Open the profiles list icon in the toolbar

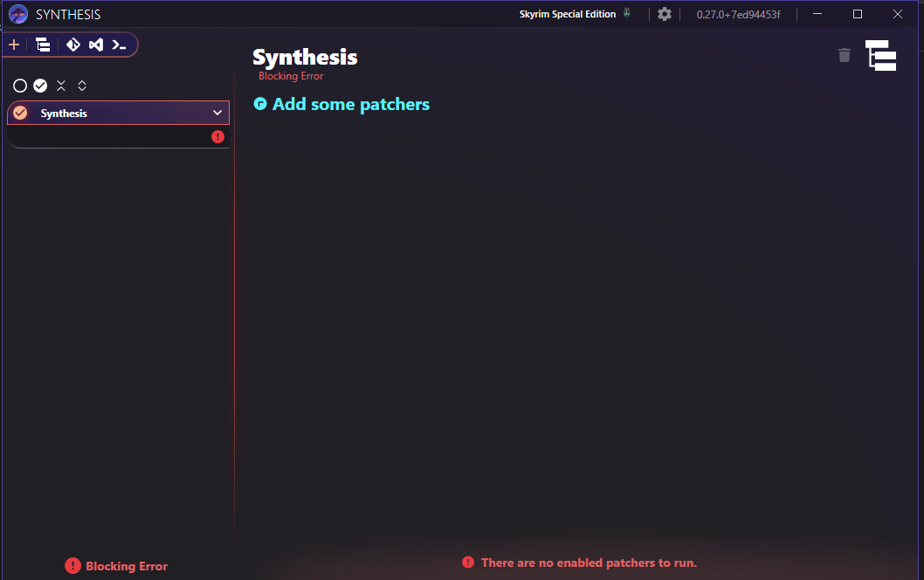click(x=43, y=45)
